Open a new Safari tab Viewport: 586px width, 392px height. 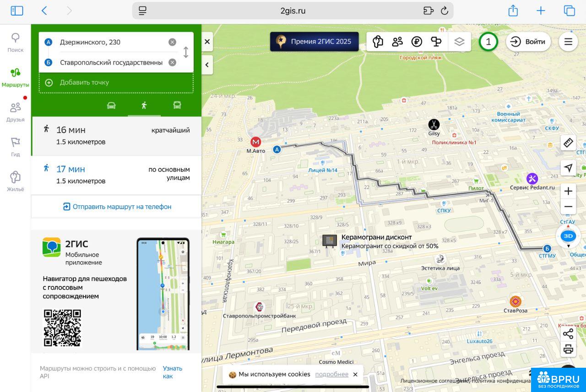pos(541,11)
